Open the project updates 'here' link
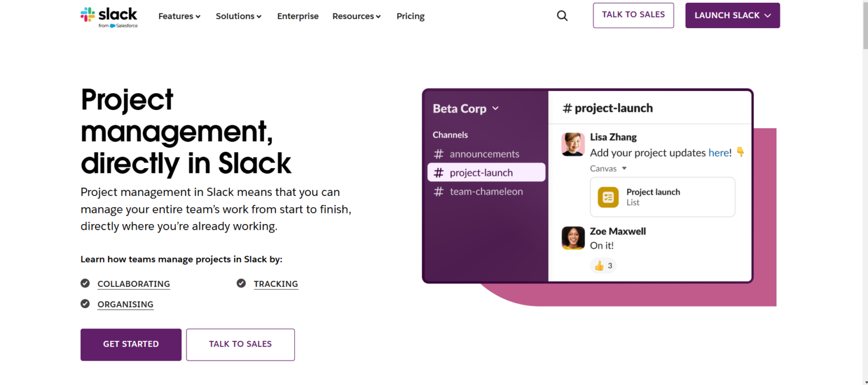Screen dimensions: 868x385 [x=719, y=152]
